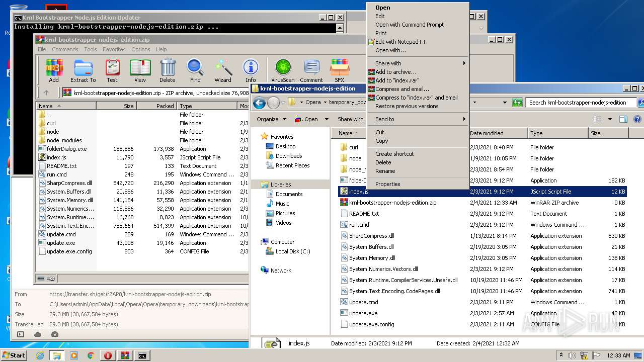Select update.exe in the Explorer file list

click(363, 313)
